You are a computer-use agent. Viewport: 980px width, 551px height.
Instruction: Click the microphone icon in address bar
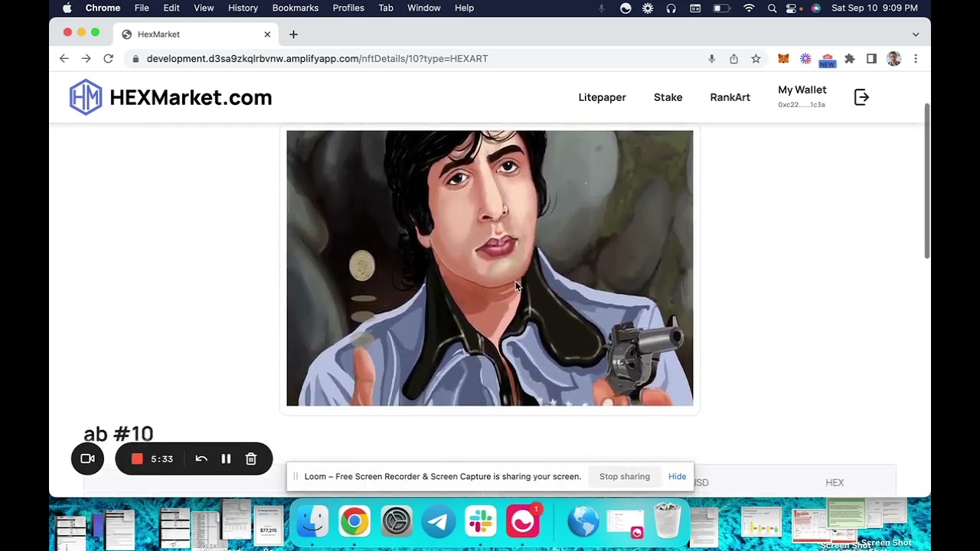[711, 58]
